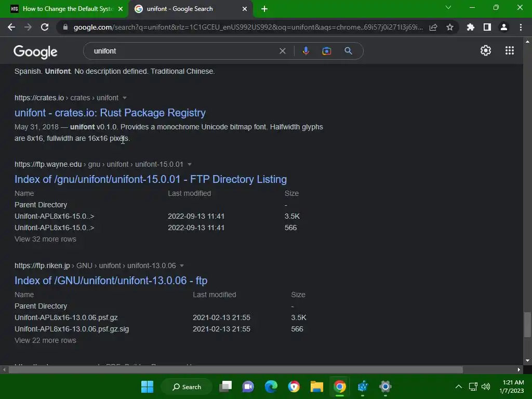Open the Chat app on taskbar
Image resolution: width=532 pixels, height=399 pixels.
248,387
